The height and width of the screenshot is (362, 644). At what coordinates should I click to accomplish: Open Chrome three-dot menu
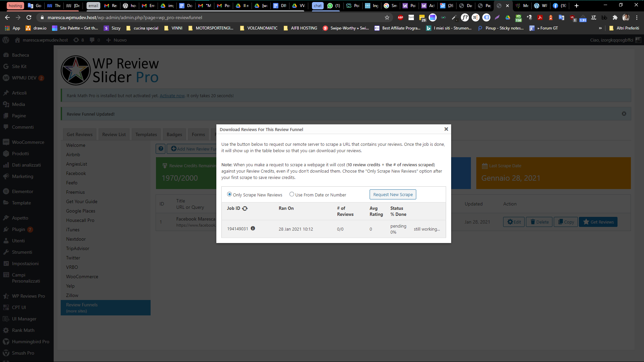637,17
